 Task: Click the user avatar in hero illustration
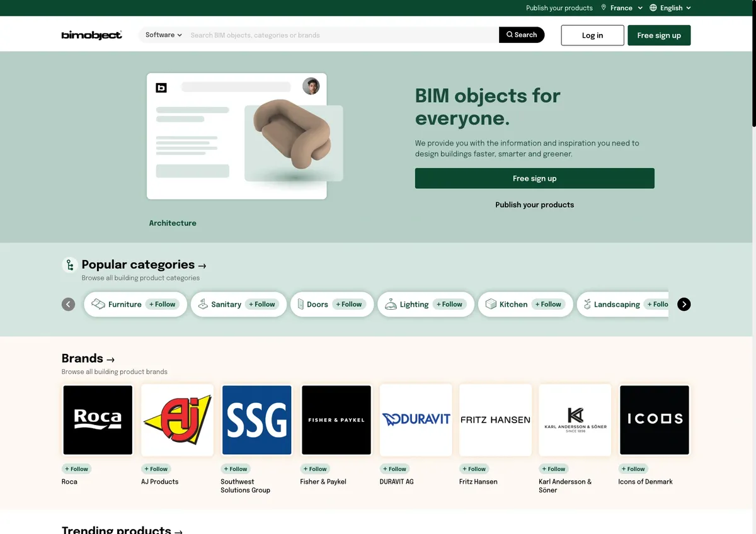tap(311, 86)
